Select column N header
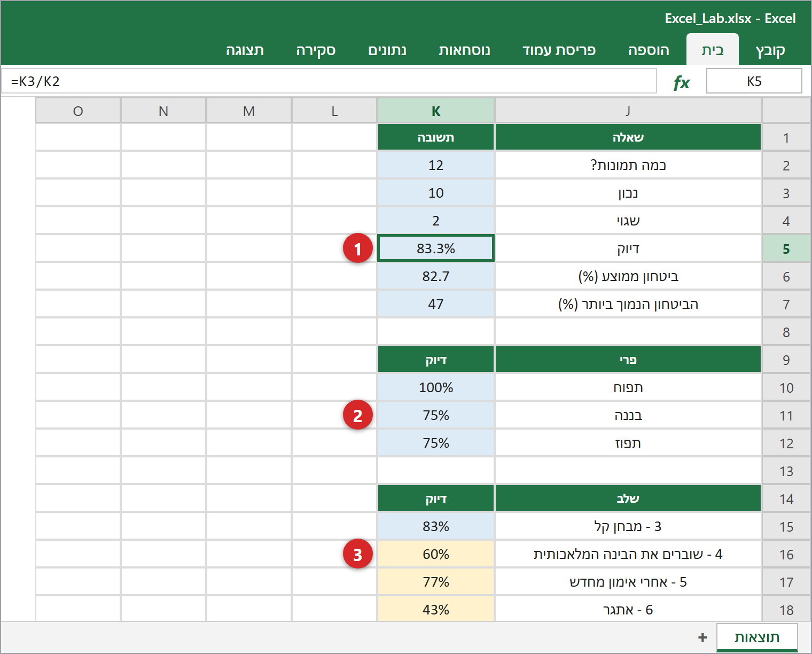 [163, 111]
